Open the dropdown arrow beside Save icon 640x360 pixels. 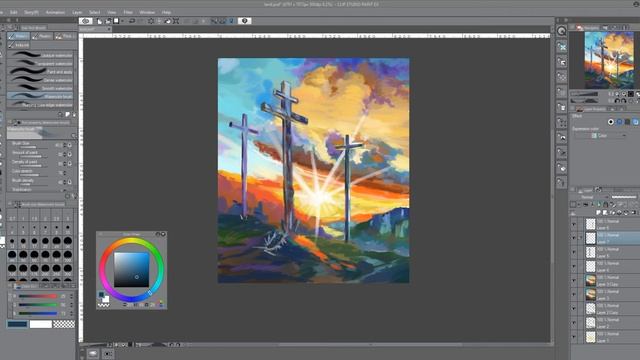122,21
